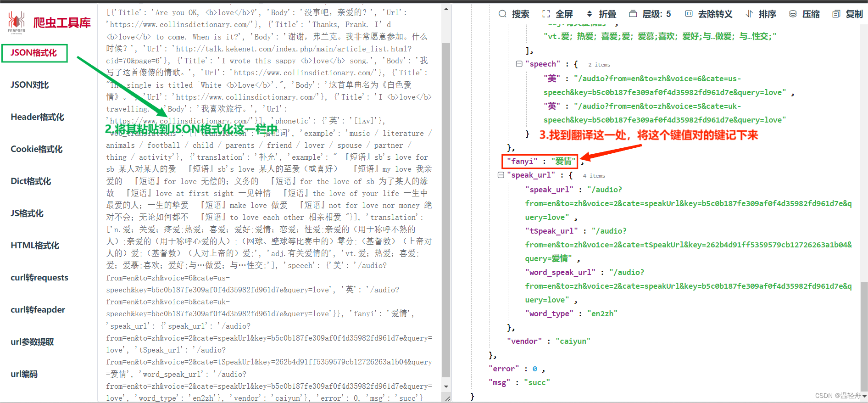The width and height of the screenshot is (868, 403).
Task: Click the 排序 button label
Action: 768,14
